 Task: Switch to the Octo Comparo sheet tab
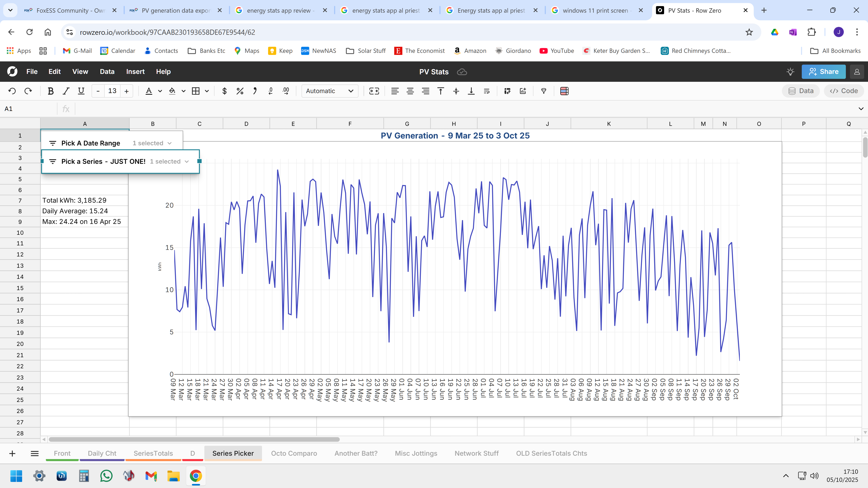click(294, 453)
